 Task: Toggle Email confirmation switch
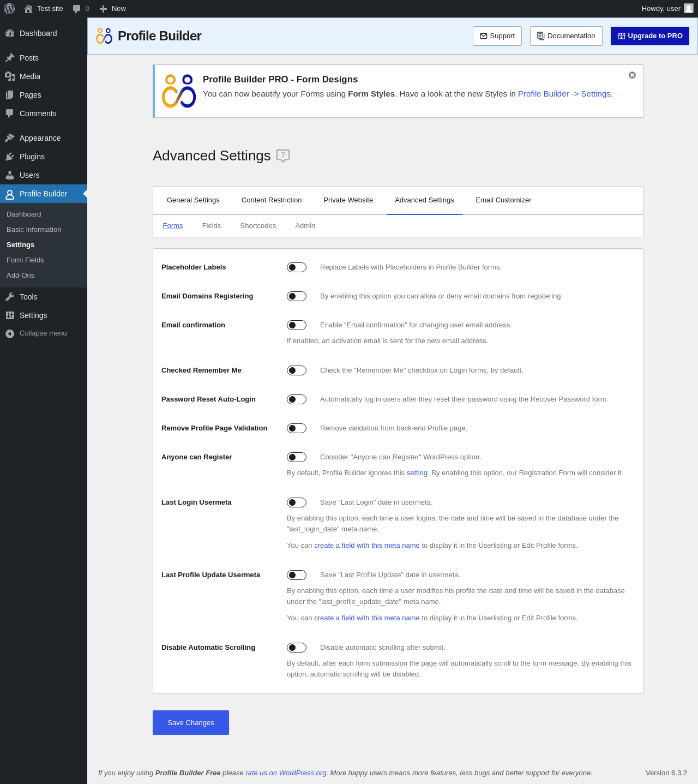point(297,325)
